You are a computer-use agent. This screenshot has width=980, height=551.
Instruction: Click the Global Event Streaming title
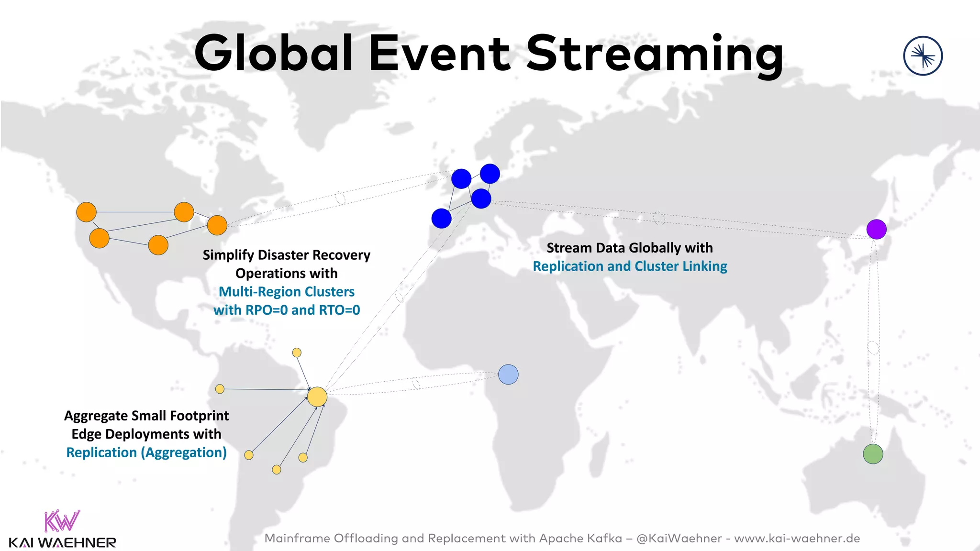tap(488, 53)
